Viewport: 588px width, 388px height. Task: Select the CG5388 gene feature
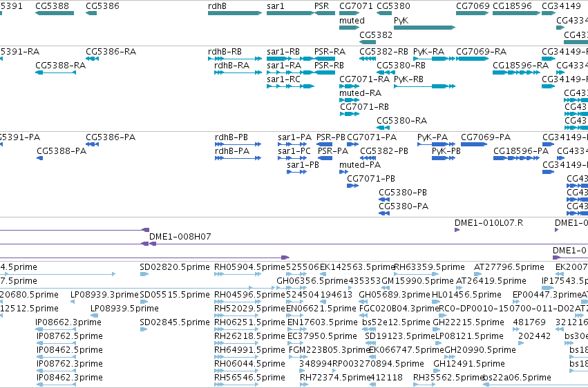point(55,13)
